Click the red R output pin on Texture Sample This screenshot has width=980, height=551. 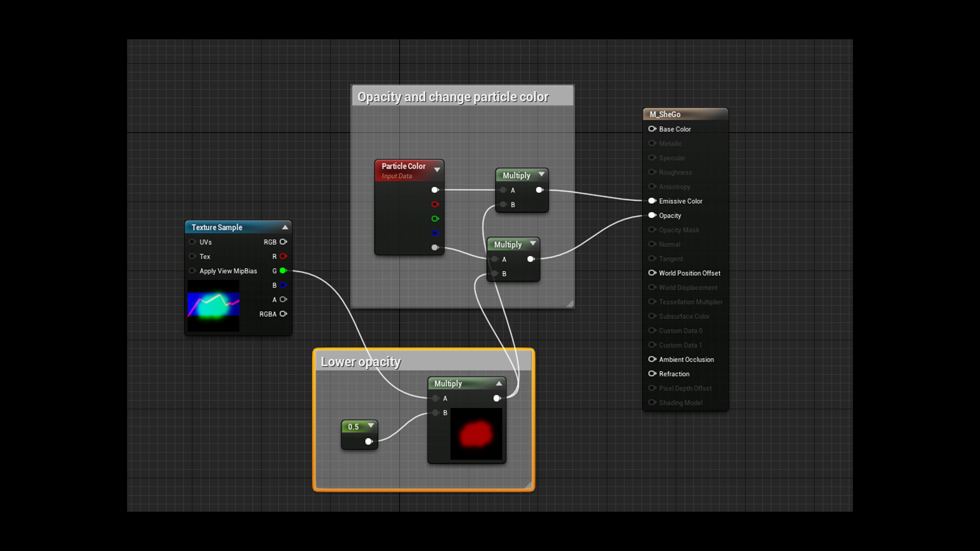coord(283,256)
